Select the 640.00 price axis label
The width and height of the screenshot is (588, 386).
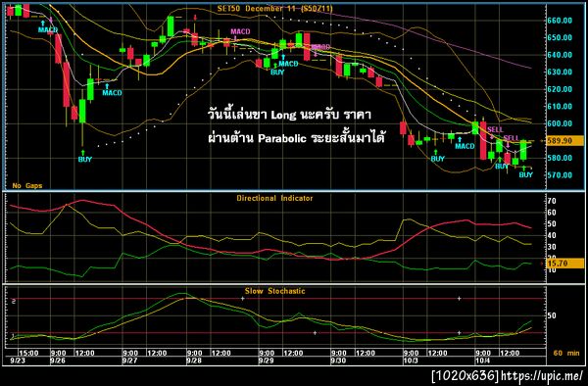tap(560, 55)
